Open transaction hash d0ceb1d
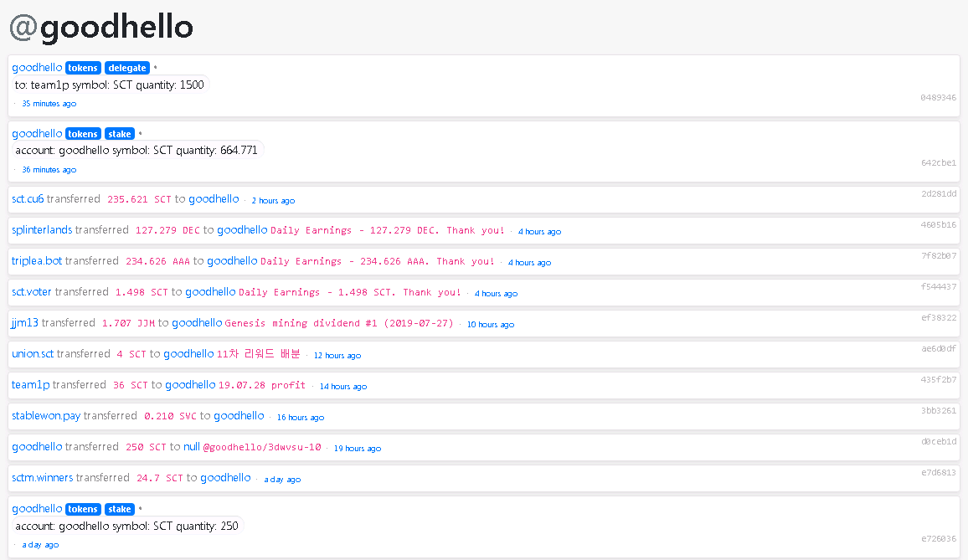This screenshot has height=560, width=968. pos(939,441)
